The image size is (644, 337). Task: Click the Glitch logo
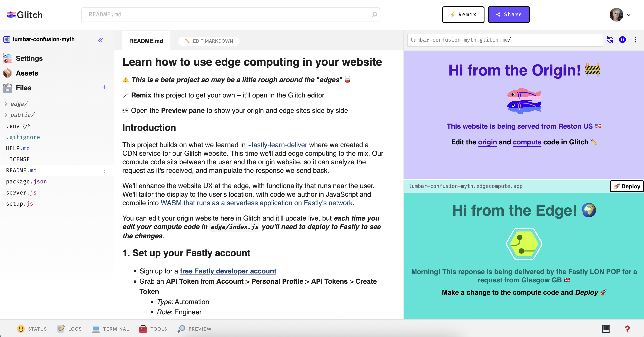(x=25, y=15)
